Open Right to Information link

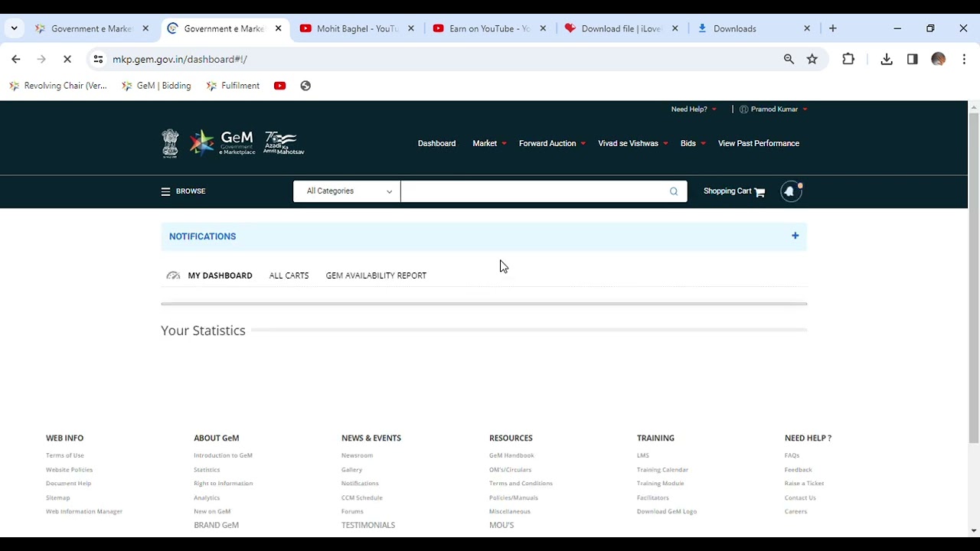[x=223, y=484]
